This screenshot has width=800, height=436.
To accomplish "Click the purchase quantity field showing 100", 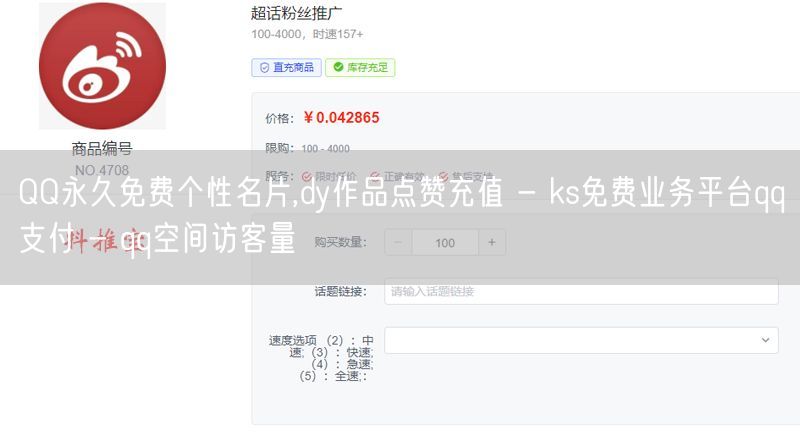I will click(445, 242).
